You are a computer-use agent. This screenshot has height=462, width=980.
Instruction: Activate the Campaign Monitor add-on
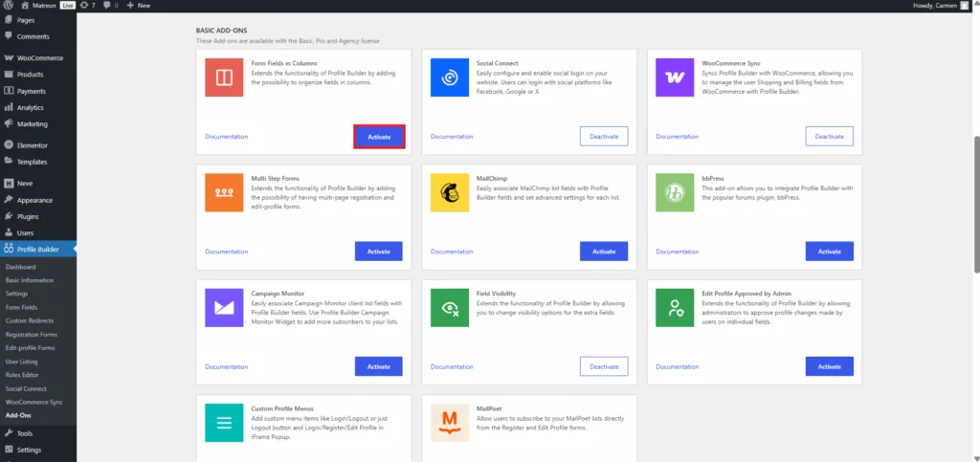(x=379, y=366)
